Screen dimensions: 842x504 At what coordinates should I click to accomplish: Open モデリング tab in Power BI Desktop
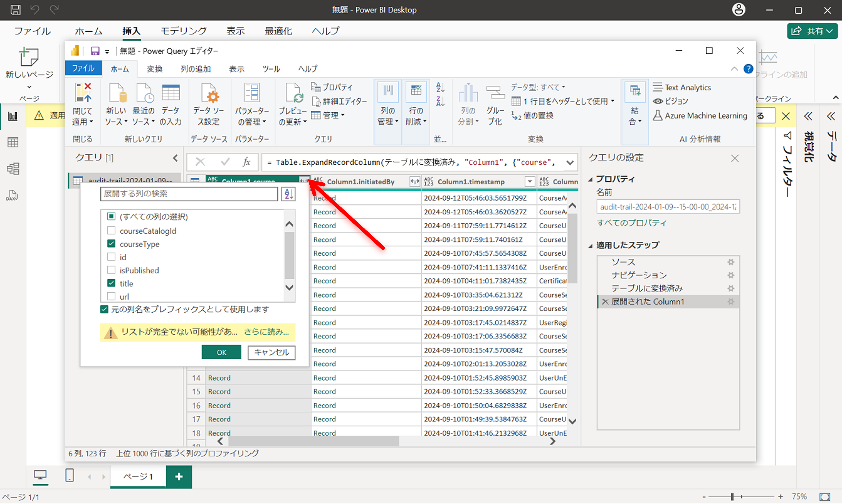click(x=183, y=31)
